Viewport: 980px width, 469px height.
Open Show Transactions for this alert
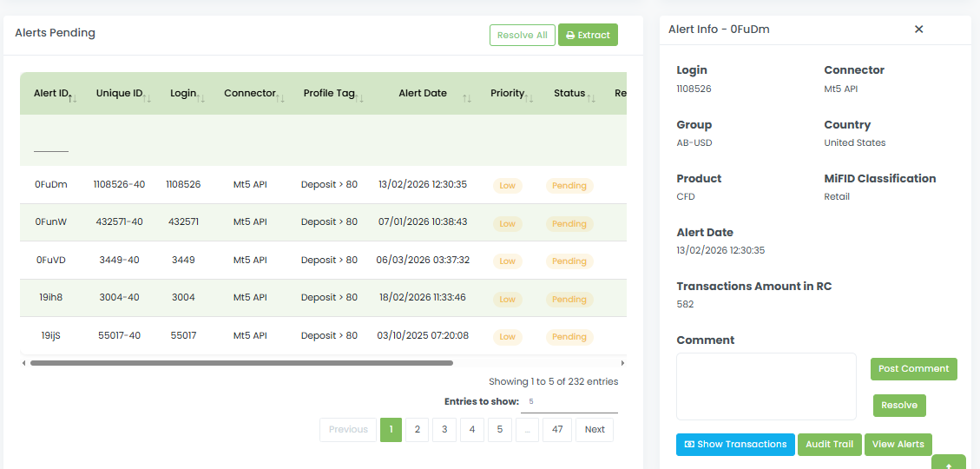coord(735,444)
